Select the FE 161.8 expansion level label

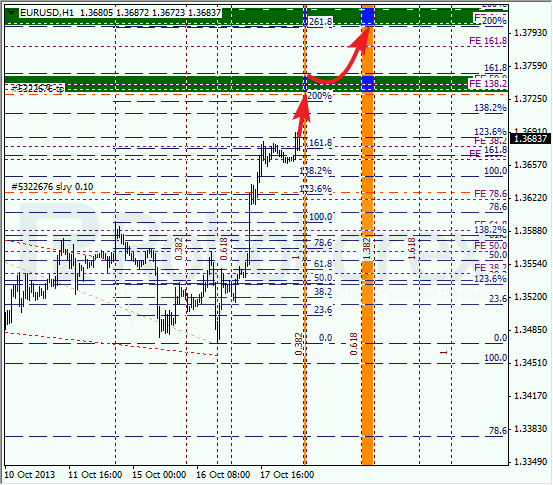click(488, 41)
